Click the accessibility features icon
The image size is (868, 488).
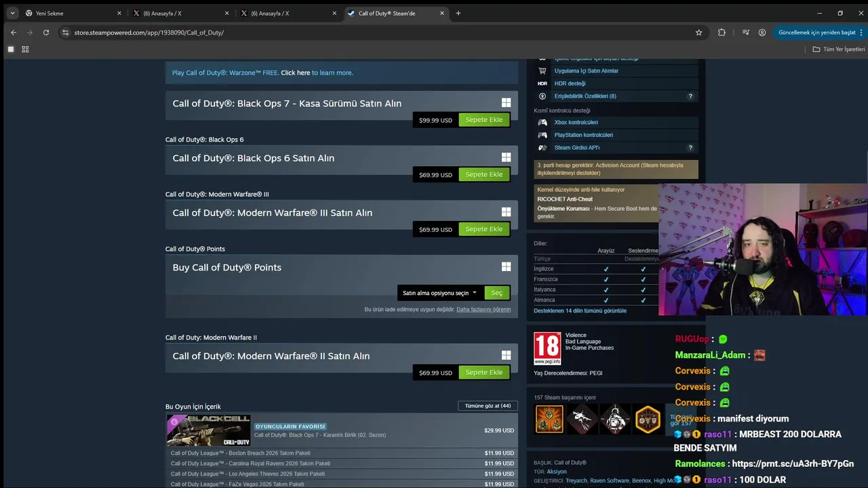pos(542,96)
